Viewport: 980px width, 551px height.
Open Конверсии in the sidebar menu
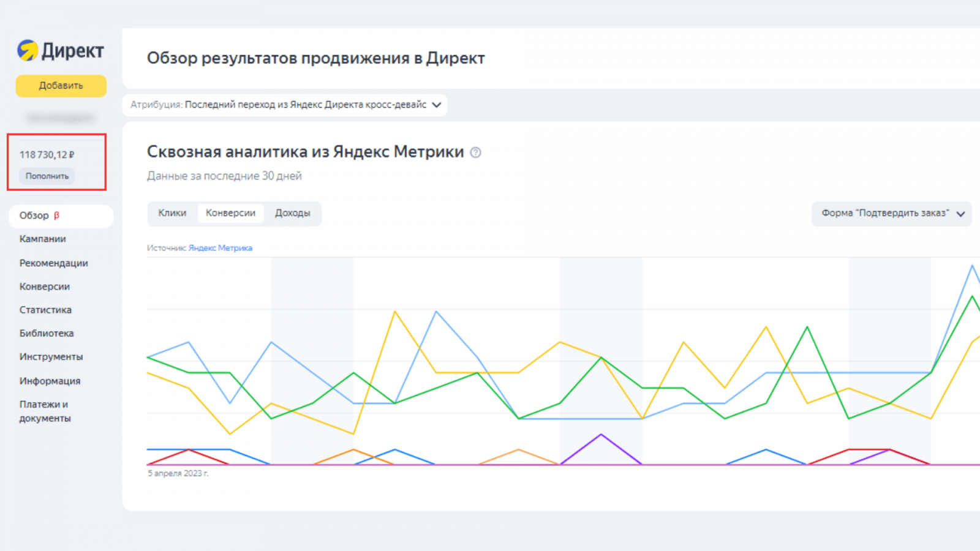45,287
